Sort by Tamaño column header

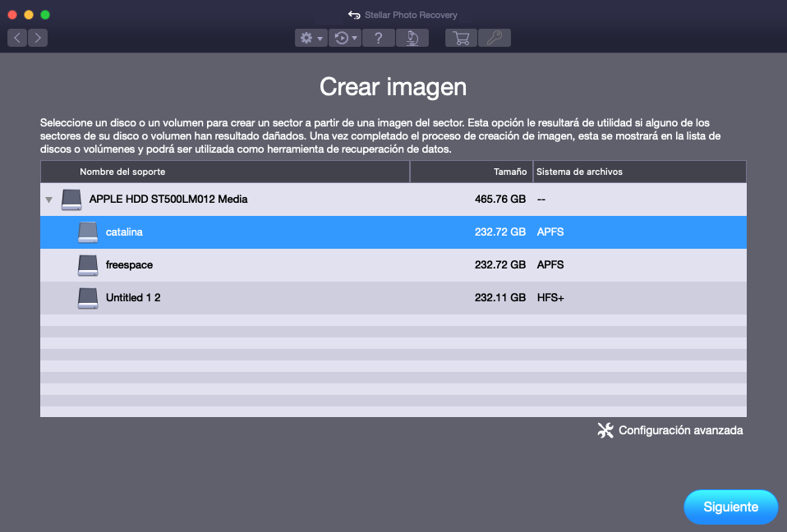point(472,172)
